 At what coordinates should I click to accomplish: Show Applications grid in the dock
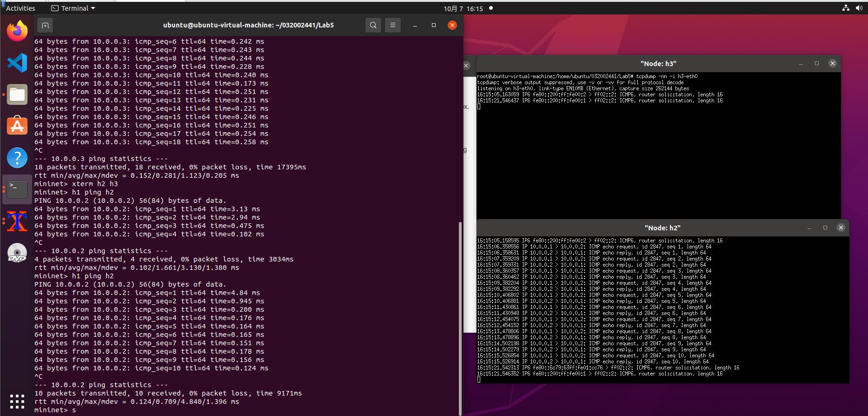click(17, 401)
